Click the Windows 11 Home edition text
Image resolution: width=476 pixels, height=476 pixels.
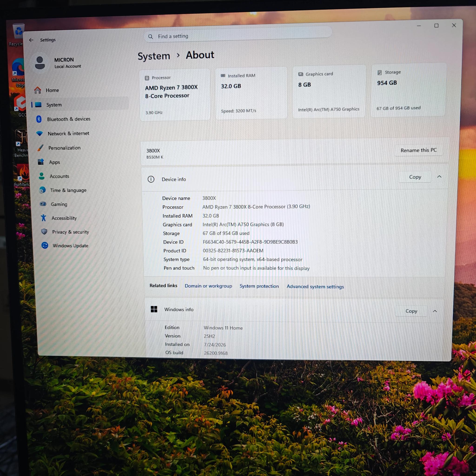(x=223, y=328)
